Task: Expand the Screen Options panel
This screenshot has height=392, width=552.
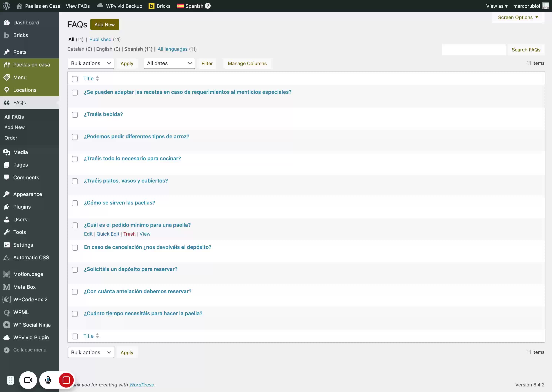Action: (x=518, y=17)
